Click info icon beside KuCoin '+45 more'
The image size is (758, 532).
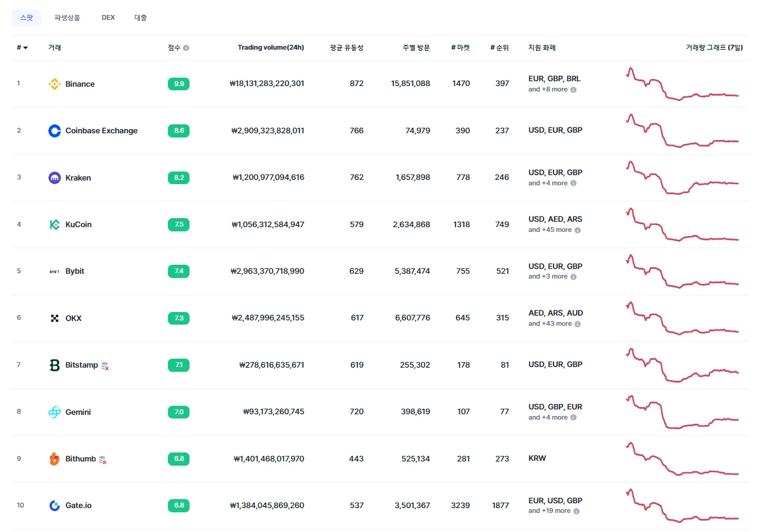577,230
